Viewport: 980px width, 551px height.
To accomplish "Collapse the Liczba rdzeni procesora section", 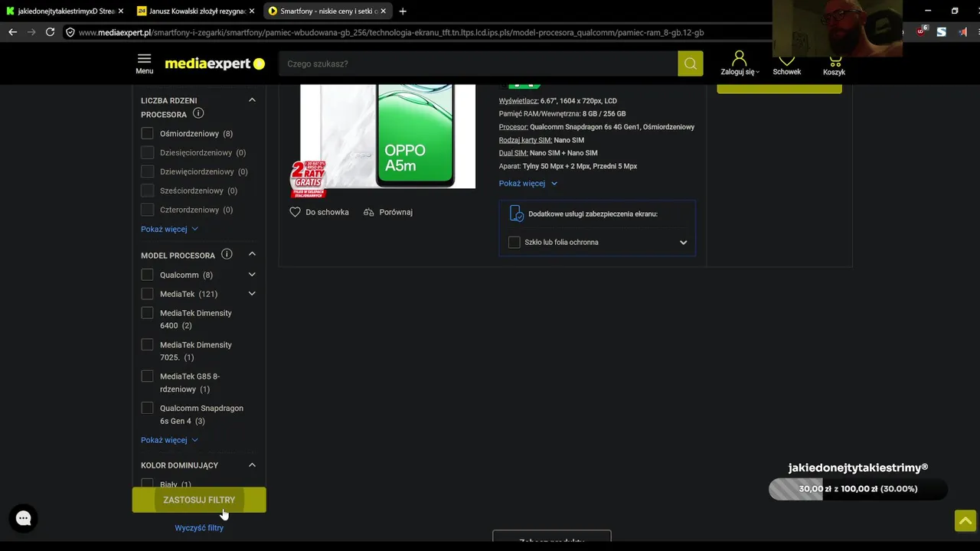I will 252,100.
